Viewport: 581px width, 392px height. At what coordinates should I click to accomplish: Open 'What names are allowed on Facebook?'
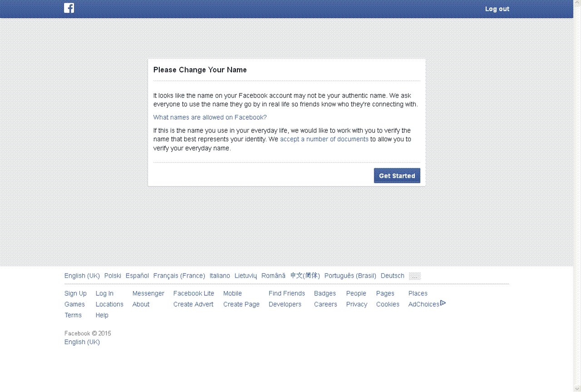(x=210, y=117)
